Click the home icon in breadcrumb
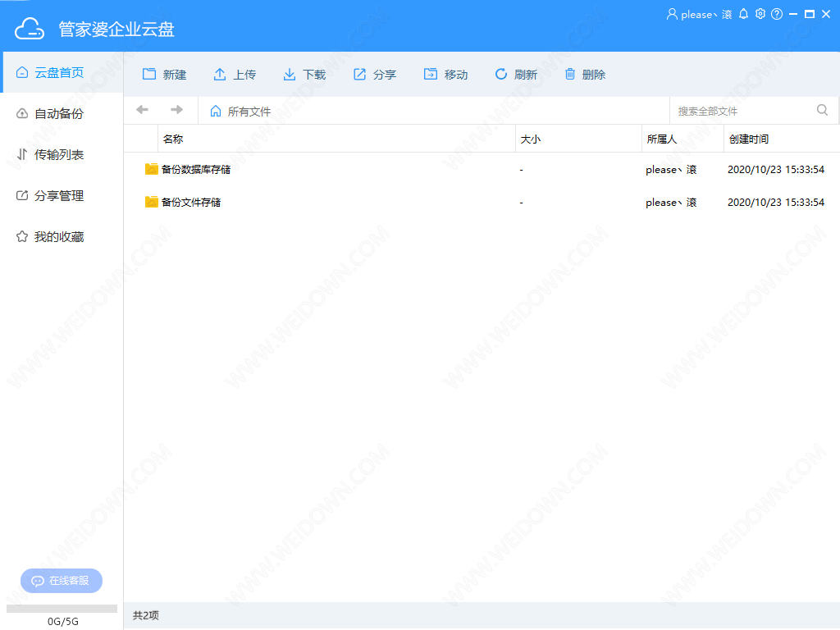 tap(216, 111)
